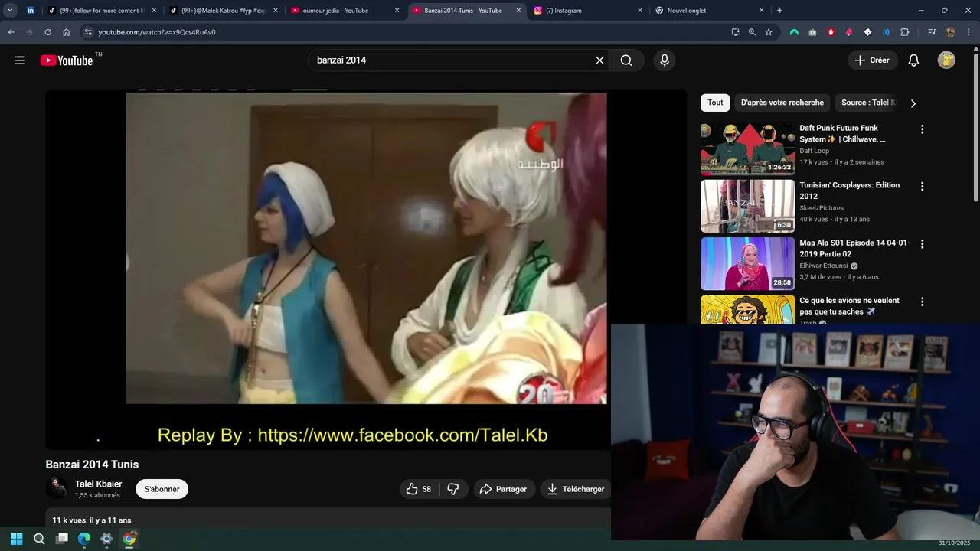
Task: Open the teal arch-shaped extension
Action: [x=794, y=32]
